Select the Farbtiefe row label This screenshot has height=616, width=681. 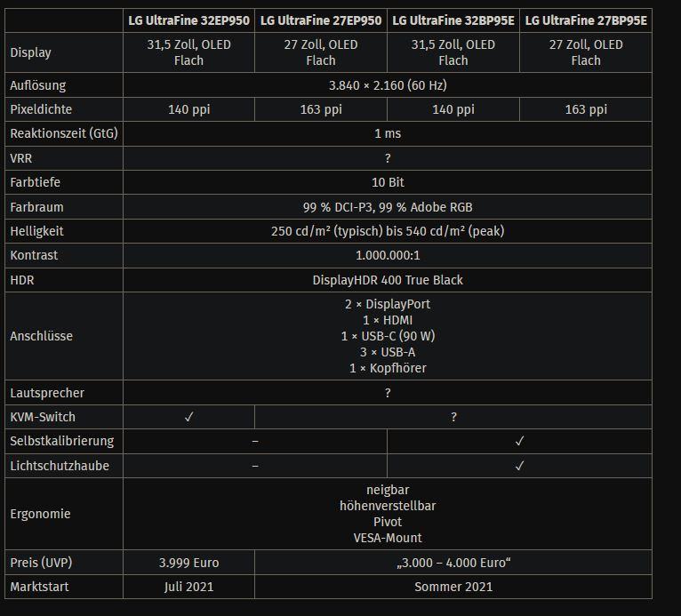pyautogui.click(x=36, y=182)
